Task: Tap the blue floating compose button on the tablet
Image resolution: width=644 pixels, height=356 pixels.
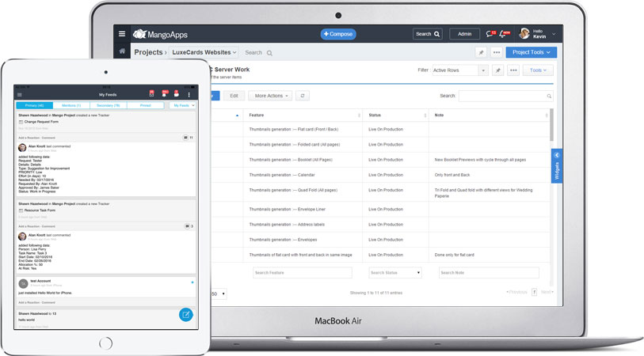Action: tap(185, 315)
